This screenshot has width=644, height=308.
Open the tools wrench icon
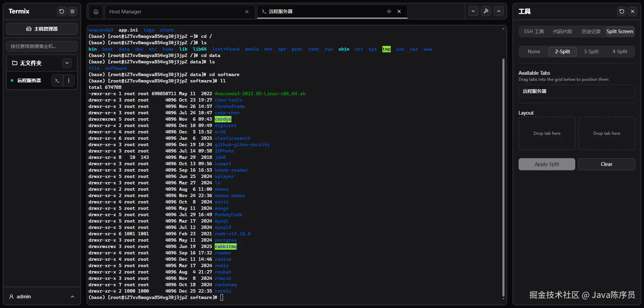[x=486, y=11]
